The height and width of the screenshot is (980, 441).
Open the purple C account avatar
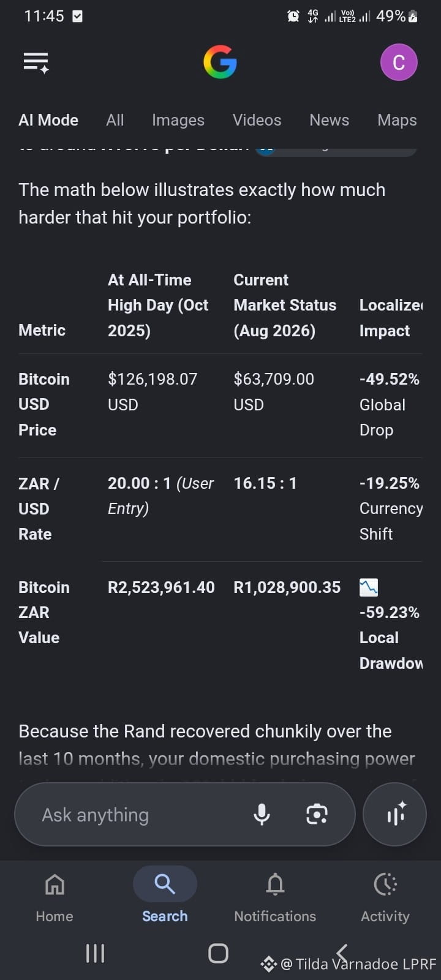(399, 62)
